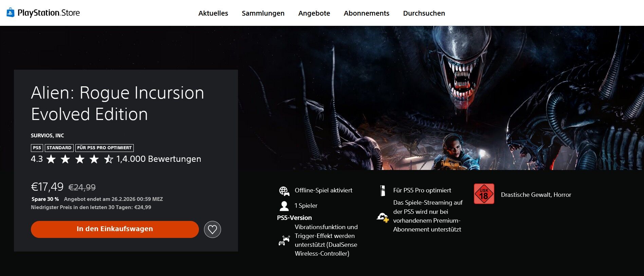This screenshot has height=276, width=644.
Task: Click the Für PS5 Pro optimiert tag
Action: coord(104,148)
